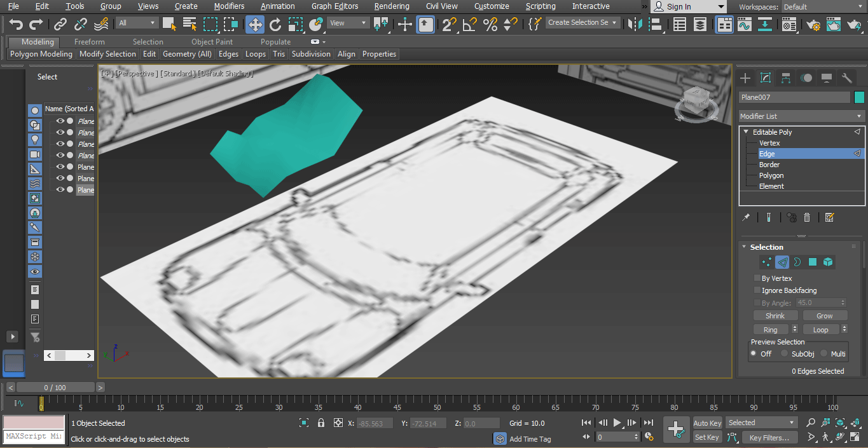This screenshot has height=448, width=868.
Task: Switch to the Freeform ribbon tab
Action: pyautogui.click(x=90, y=42)
